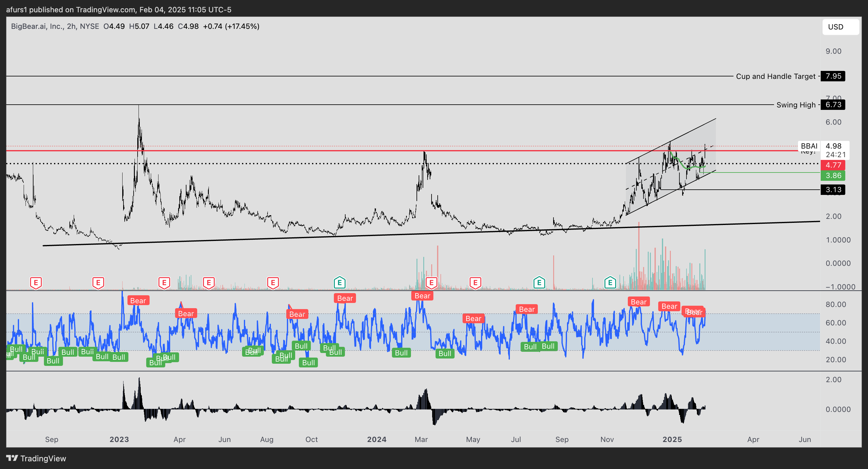This screenshot has width=868, height=469.
Task: Click the +0.74 (+17.45%) change value
Action: [x=231, y=26]
